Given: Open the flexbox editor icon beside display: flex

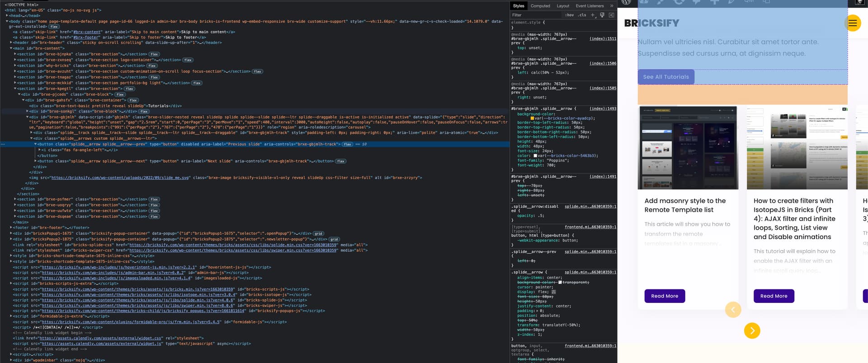Looking at the screenshot, I should pos(554,292).
